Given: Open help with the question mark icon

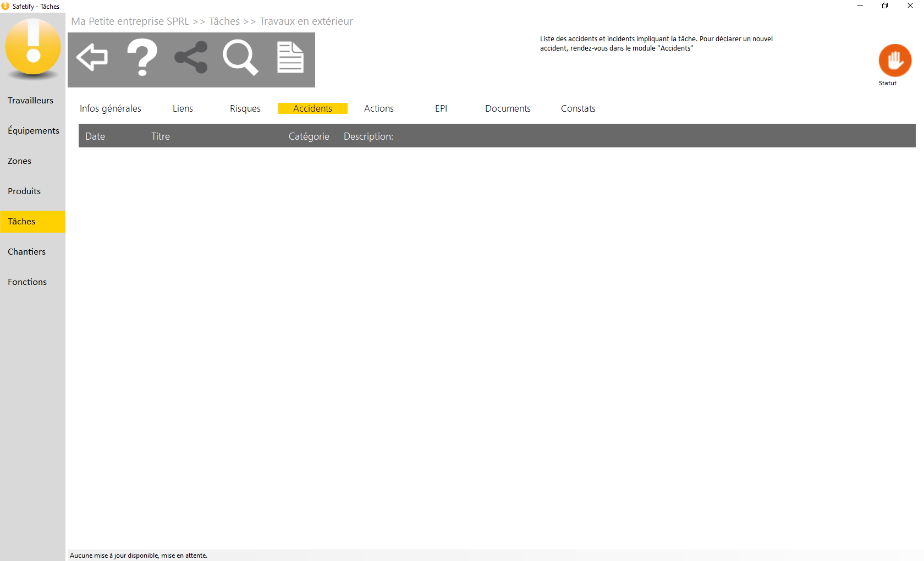Looking at the screenshot, I should [x=142, y=57].
